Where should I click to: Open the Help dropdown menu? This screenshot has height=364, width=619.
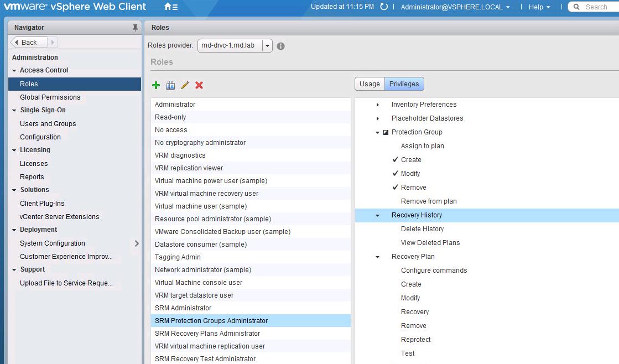(x=539, y=7)
